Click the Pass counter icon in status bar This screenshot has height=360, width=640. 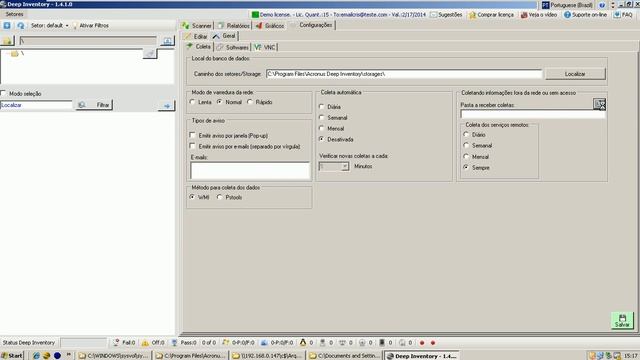pyautogui.click(x=174, y=342)
